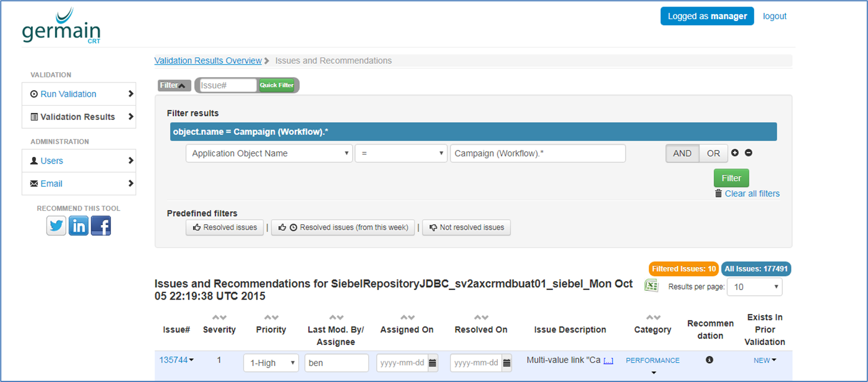This screenshot has height=382, width=868.
Task: Open Assigned On calendar picker icon
Action: 433,363
